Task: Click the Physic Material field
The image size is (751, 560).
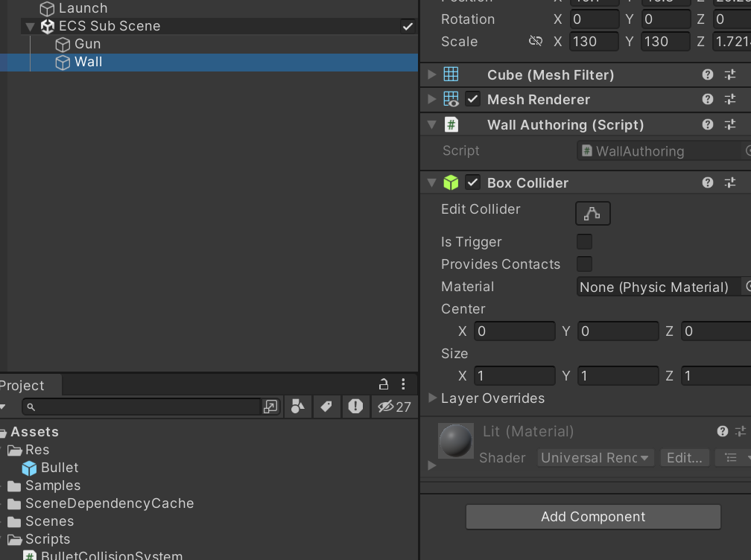Action: pyautogui.click(x=659, y=287)
